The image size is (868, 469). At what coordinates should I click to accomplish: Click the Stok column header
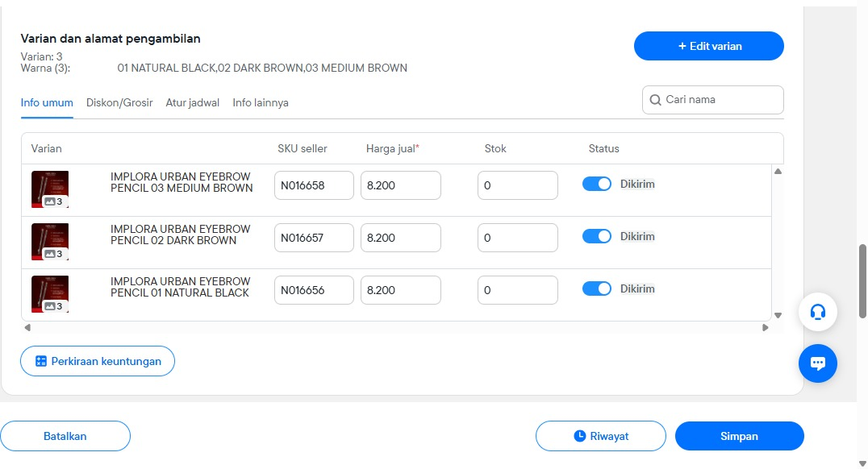point(495,148)
